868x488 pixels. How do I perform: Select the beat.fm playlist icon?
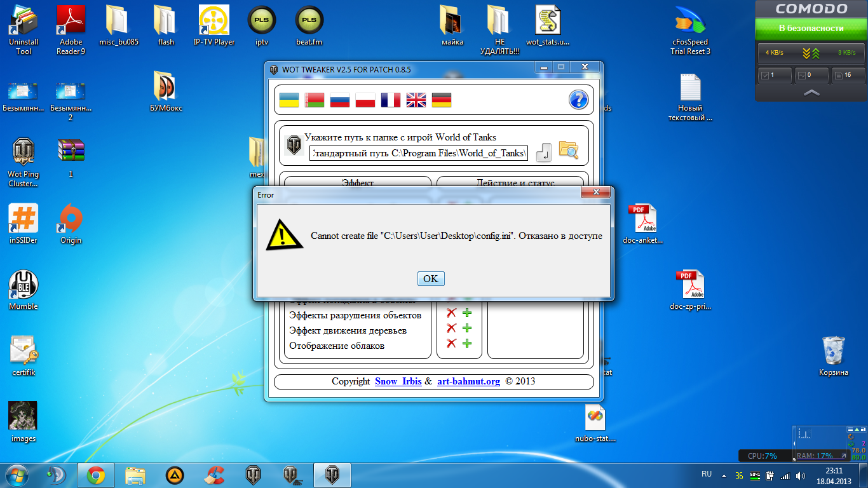pos(309,25)
